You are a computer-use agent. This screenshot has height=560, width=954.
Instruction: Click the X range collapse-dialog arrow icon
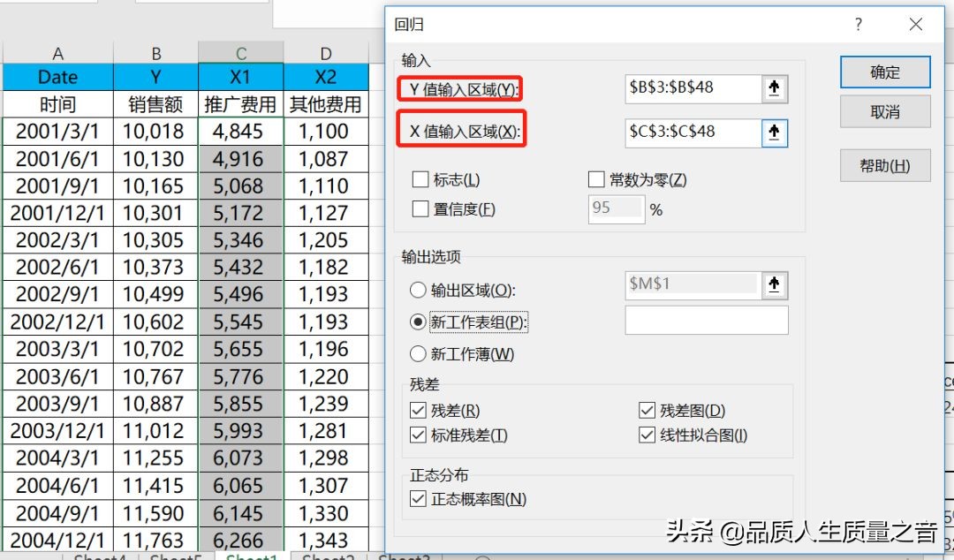tap(775, 132)
